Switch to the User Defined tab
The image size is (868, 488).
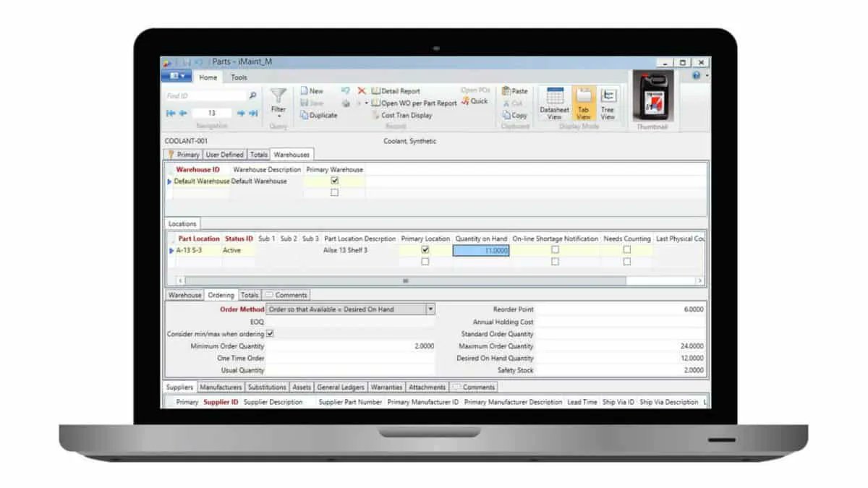[x=225, y=155]
